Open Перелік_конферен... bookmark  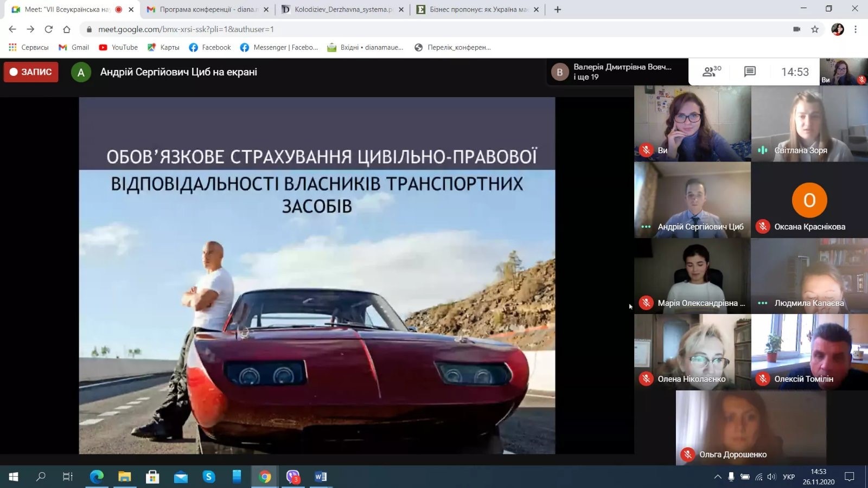tap(452, 47)
